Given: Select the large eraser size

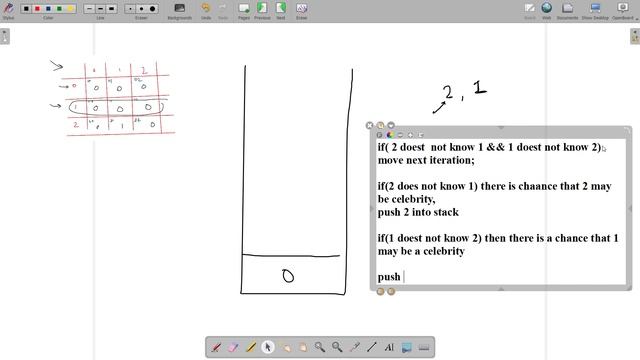Looking at the screenshot, I should click(152, 9).
